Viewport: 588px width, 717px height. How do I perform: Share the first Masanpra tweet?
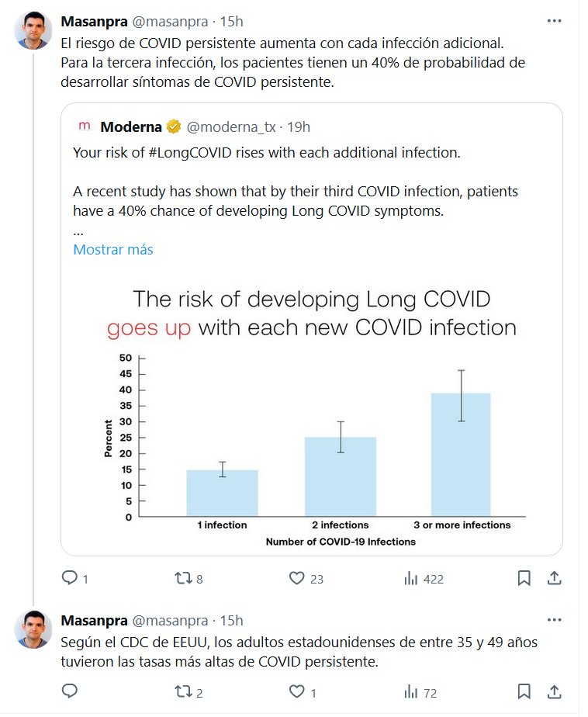[x=555, y=578]
